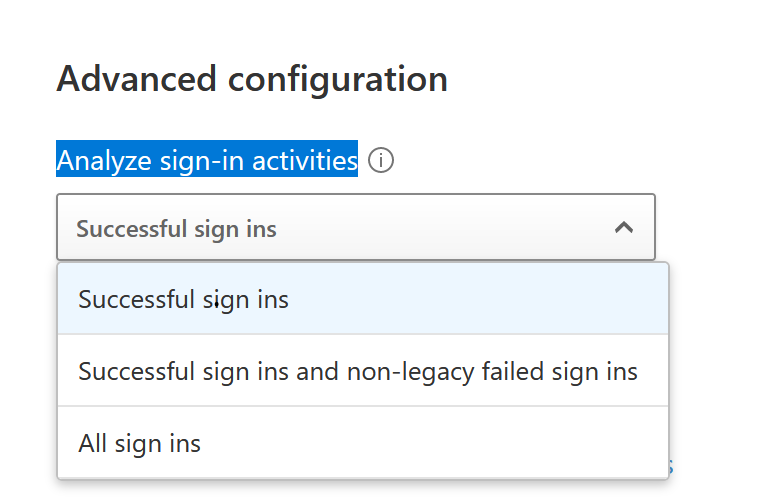Click the highlighted 'Analyze sign-in activities' label
The image size is (781, 503).
click(207, 159)
